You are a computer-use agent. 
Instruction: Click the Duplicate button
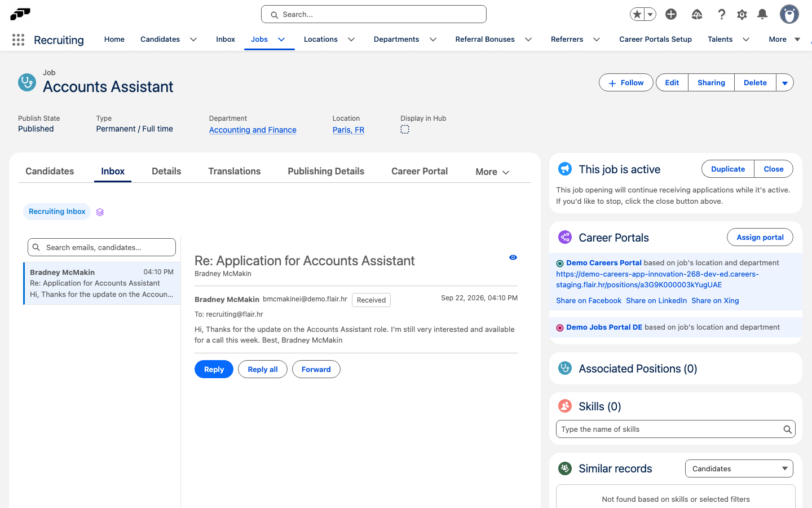click(728, 169)
